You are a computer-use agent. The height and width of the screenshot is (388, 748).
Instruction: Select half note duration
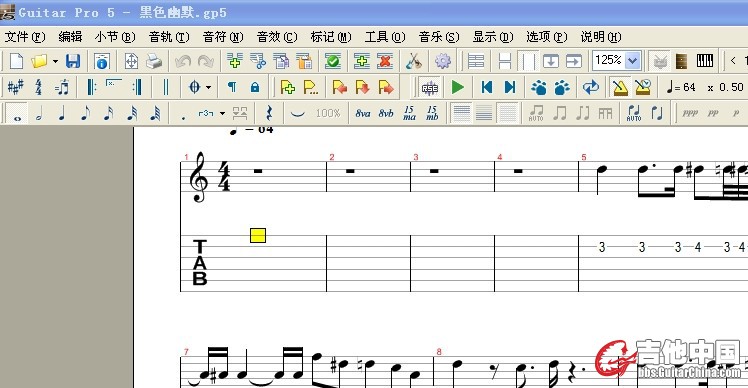pos(40,114)
